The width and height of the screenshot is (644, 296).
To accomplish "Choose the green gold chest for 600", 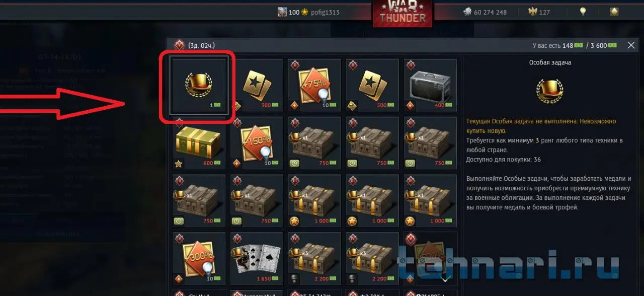I will click(x=199, y=143).
